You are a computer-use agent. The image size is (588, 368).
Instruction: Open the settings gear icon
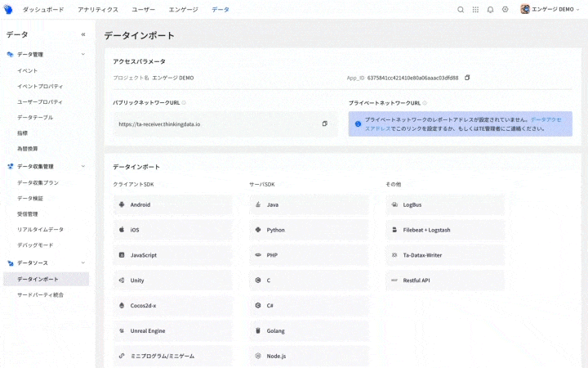506,10
